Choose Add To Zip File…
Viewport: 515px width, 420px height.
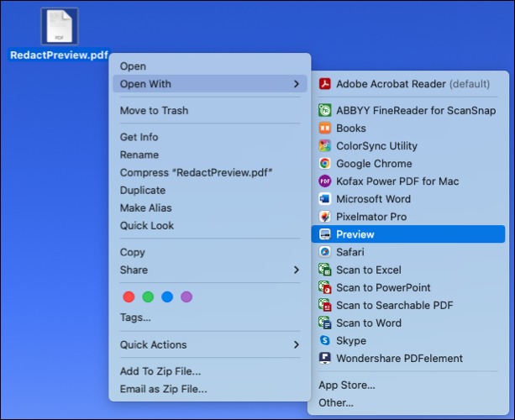point(209,371)
